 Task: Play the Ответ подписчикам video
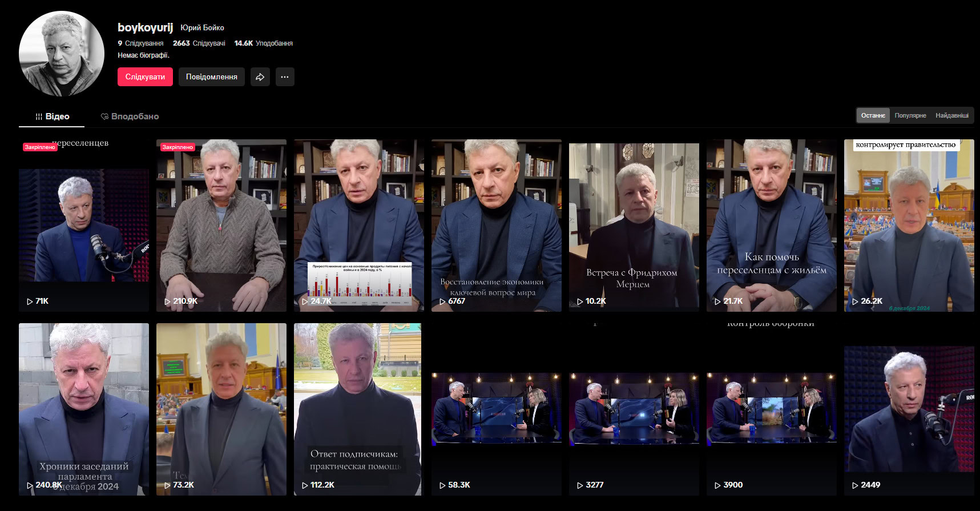pos(359,409)
